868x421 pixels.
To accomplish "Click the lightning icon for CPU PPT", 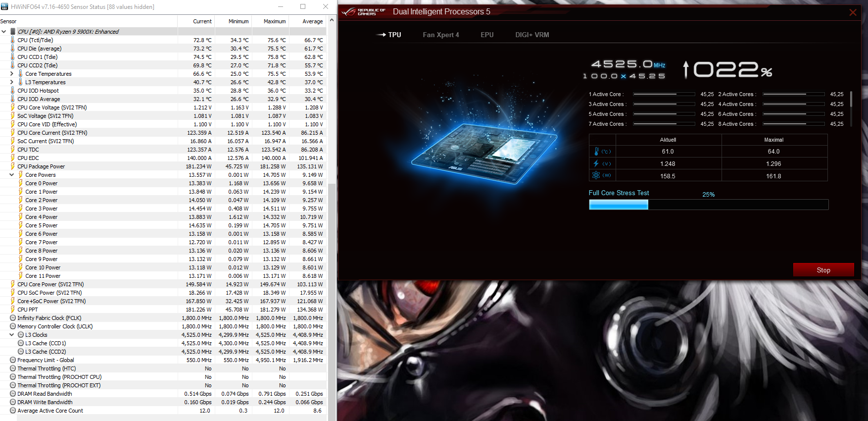I will (13, 309).
